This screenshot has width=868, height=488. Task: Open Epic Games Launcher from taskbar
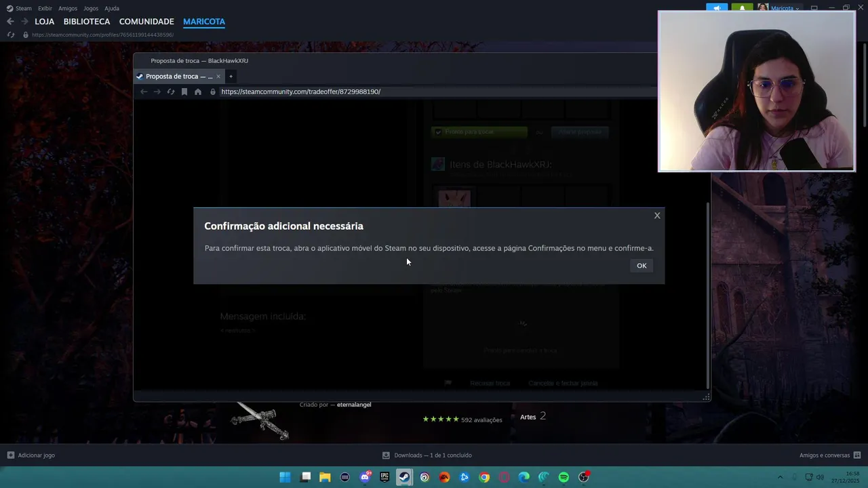tap(384, 477)
